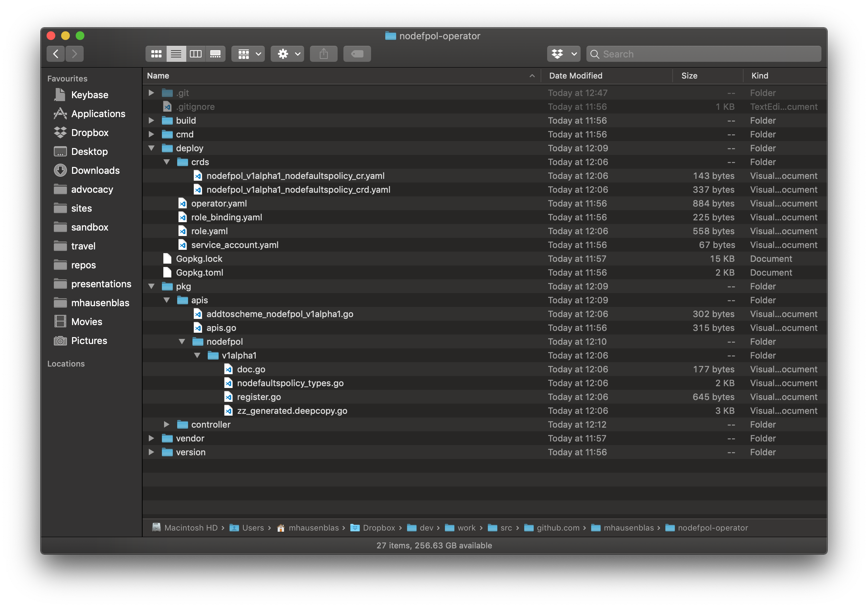The width and height of the screenshot is (868, 608).
Task: Click the Edit Tags toolbar button
Action: [357, 54]
